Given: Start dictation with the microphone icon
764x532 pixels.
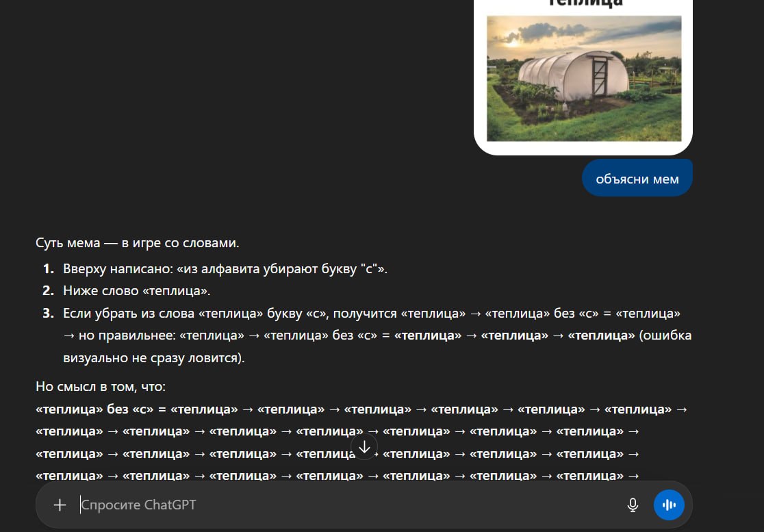Looking at the screenshot, I should click(633, 505).
